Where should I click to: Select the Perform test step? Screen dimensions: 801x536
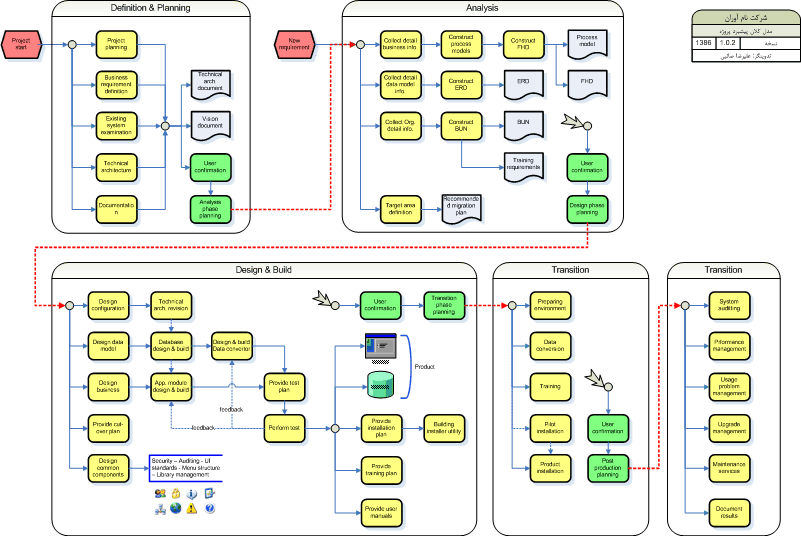[x=284, y=427]
